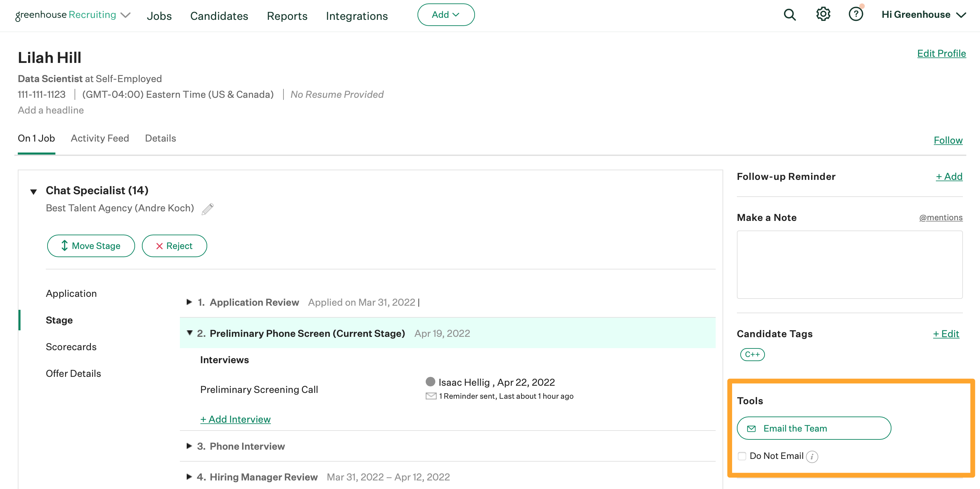Viewport: 980px width, 489px height.
Task: Expand the Application Review stage
Action: coord(189,302)
